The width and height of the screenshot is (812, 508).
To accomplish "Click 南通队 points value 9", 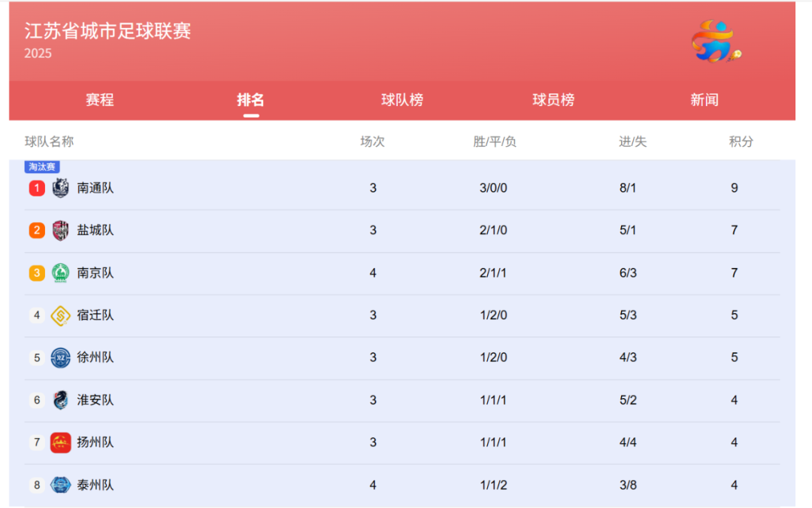I will (x=735, y=187).
